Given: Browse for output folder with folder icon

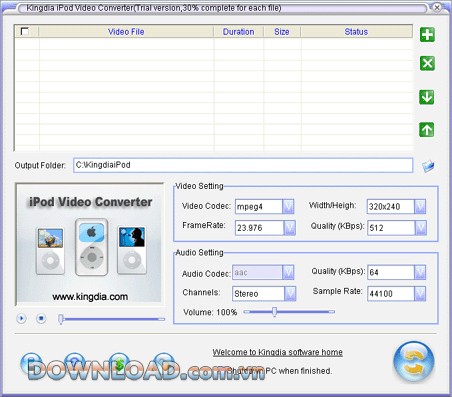Looking at the screenshot, I should pos(428,166).
